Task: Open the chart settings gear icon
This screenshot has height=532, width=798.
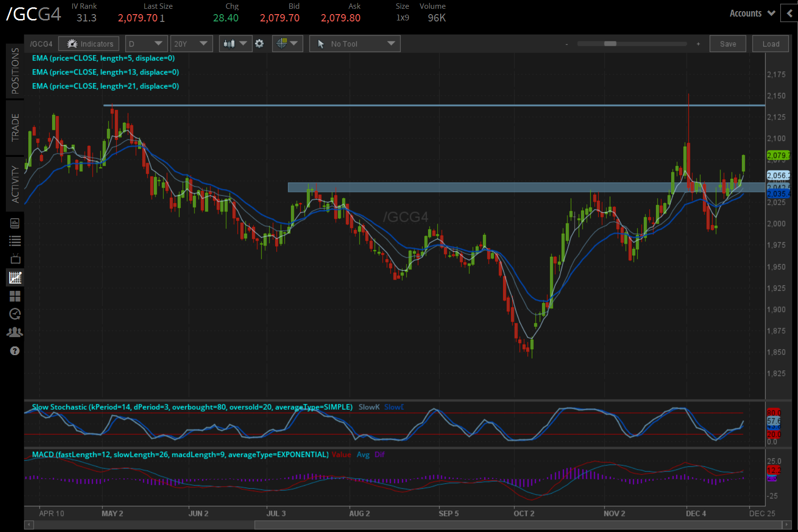Action: coord(259,44)
